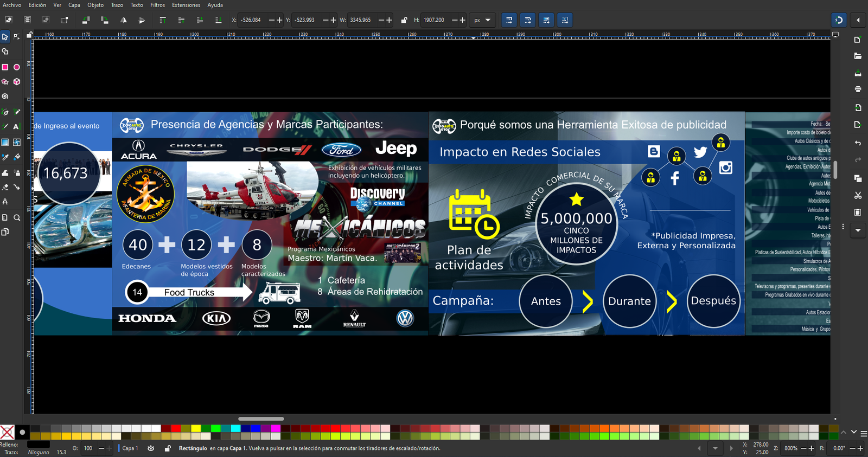Select the 3D Box tool
Screen dimensions: 868x457
click(17, 82)
